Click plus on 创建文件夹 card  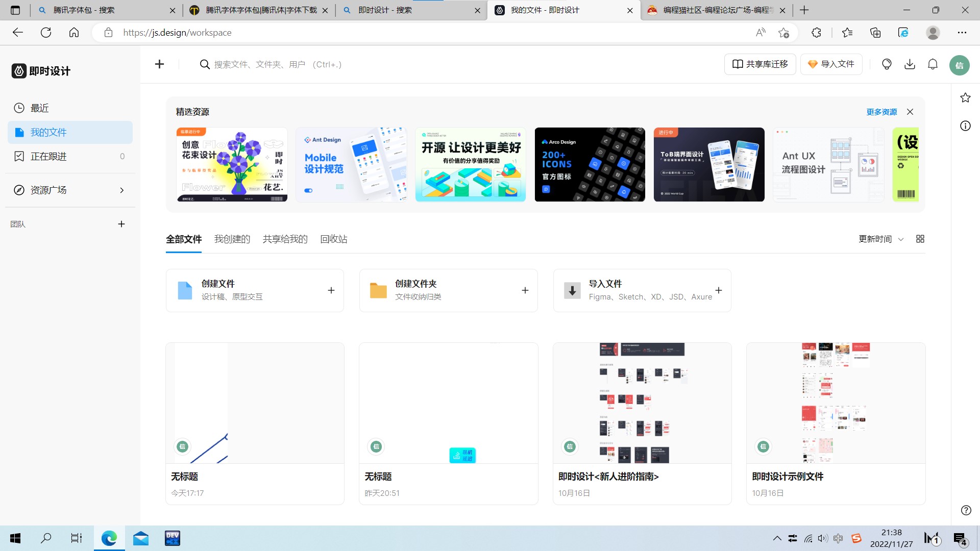click(525, 290)
